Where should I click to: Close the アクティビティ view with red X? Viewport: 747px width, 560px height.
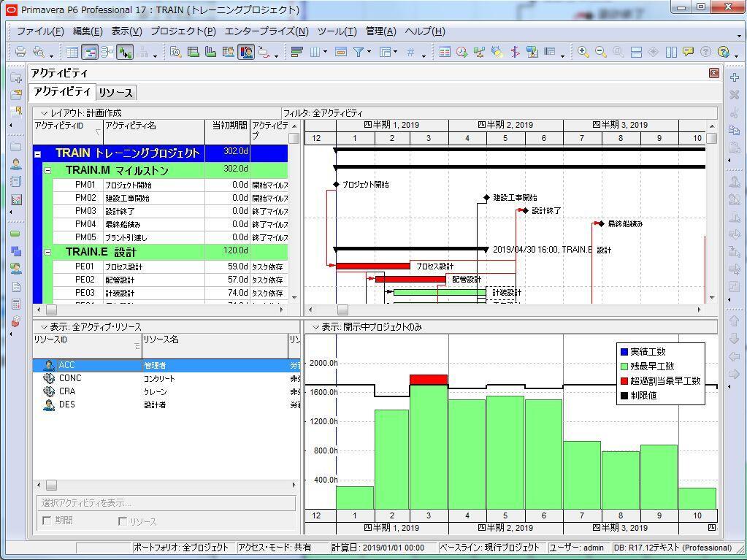[x=713, y=73]
